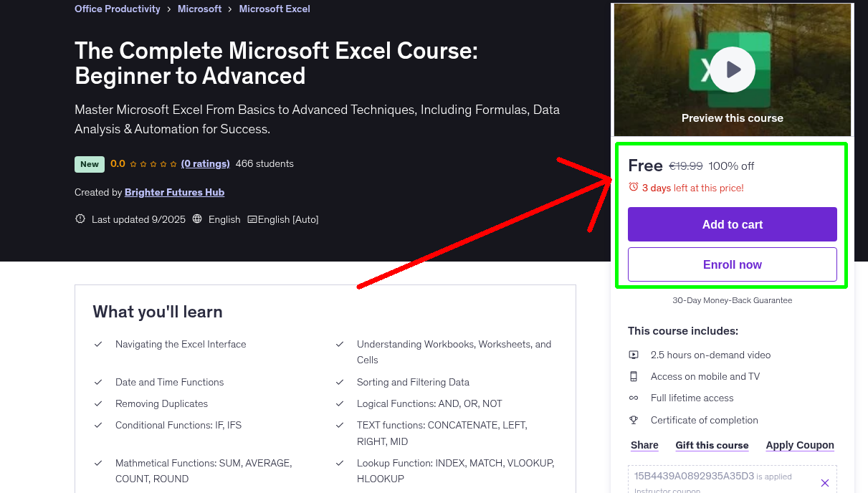Click the alarm clock icon beside days left

(x=633, y=187)
